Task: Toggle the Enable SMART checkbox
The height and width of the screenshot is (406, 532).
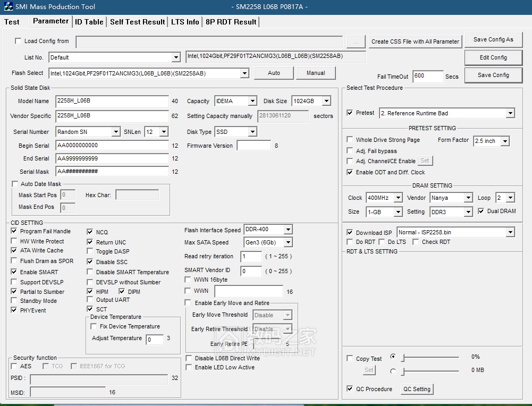Action: point(13,272)
